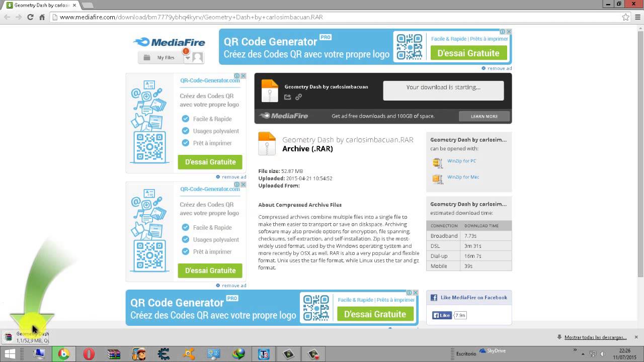The width and height of the screenshot is (644, 362).
Task: Open WinRAR from the taskbar
Action: pos(114,354)
